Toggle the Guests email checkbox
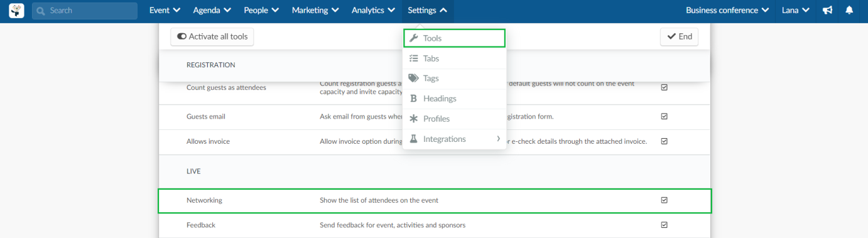 click(x=665, y=116)
